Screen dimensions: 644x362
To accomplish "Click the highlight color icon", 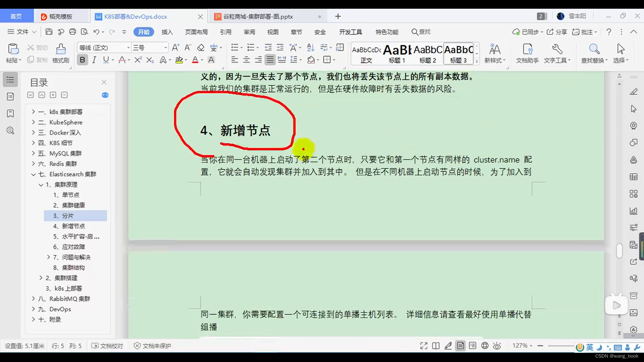I will pyautogui.click(x=179, y=60).
